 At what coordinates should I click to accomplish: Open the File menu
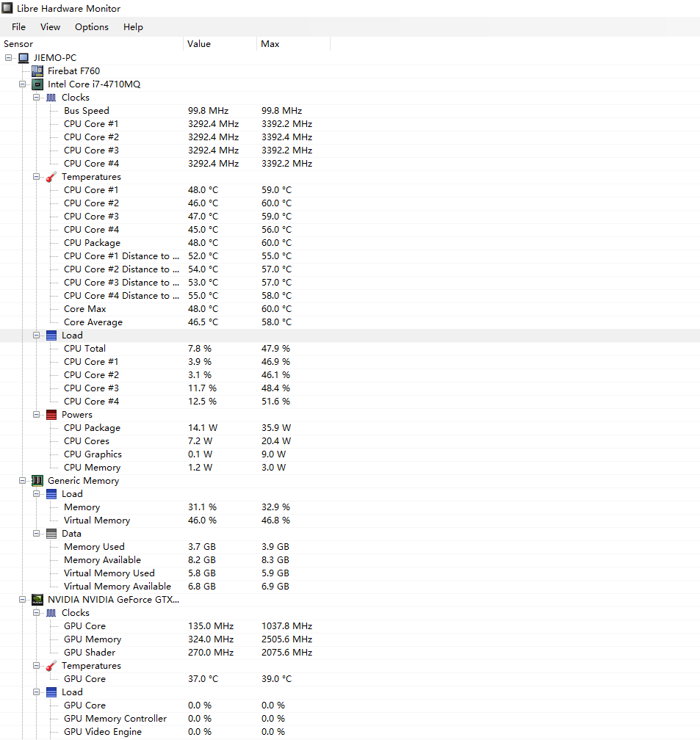[x=18, y=27]
